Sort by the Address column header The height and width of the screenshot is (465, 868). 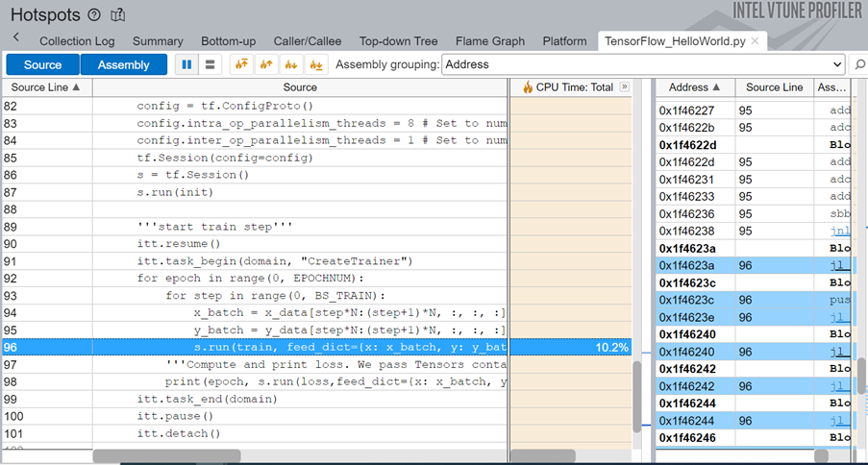[694, 87]
